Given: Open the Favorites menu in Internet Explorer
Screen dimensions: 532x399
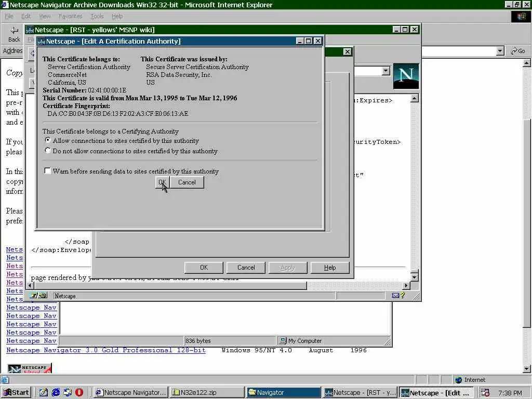Looking at the screenshot, I should (x=70, y=16).
